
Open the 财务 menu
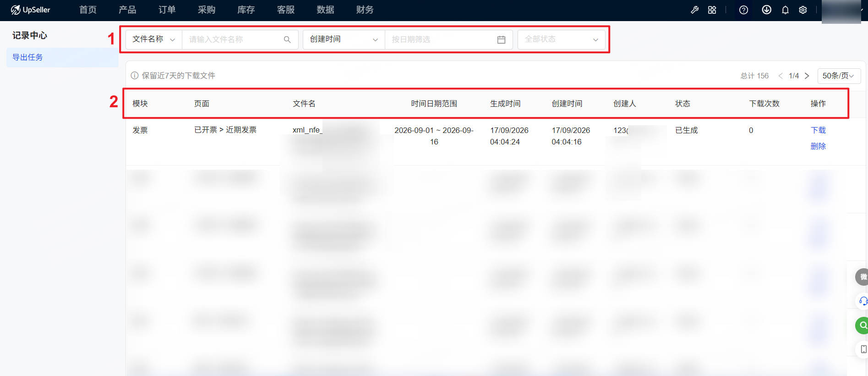coord(365,10)
